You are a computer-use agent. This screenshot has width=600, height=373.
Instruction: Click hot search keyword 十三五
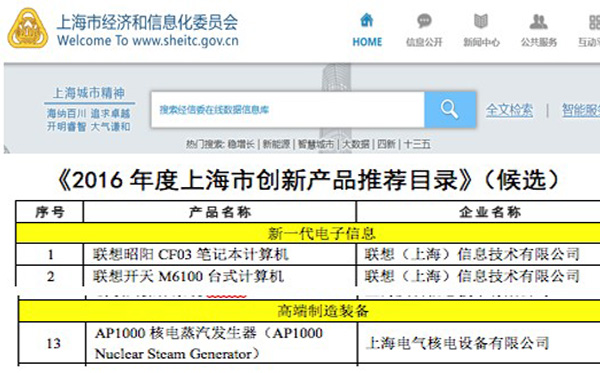click(417, 144)
